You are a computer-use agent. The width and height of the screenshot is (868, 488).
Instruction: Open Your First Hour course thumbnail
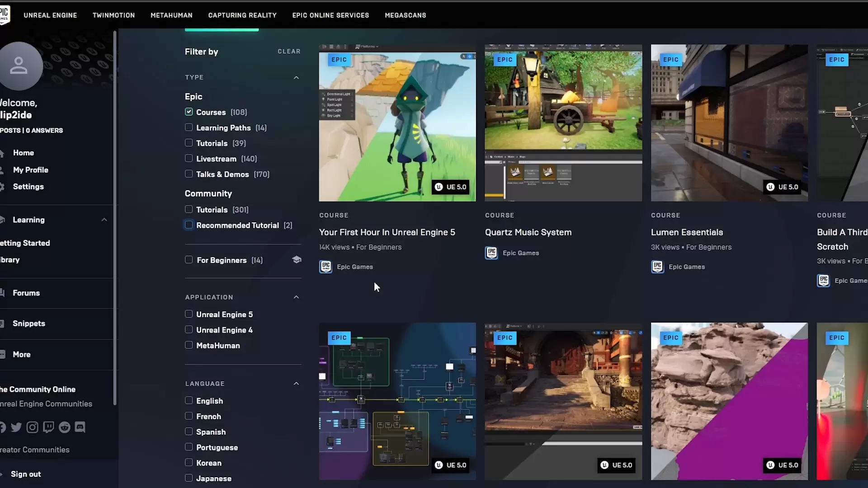pyautogui.click(x=397, y=123)
